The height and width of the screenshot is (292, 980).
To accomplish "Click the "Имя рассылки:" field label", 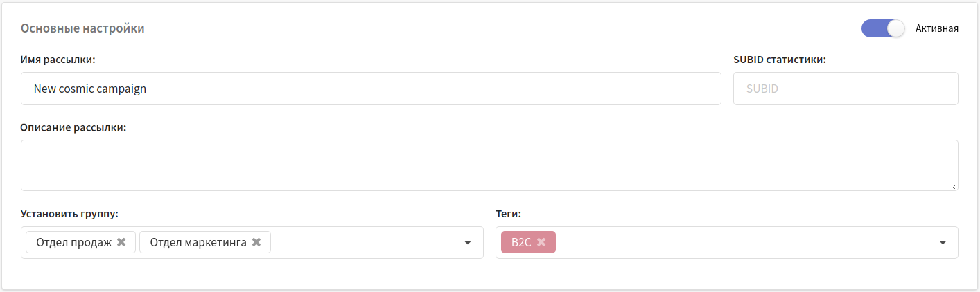I will 58,60.
